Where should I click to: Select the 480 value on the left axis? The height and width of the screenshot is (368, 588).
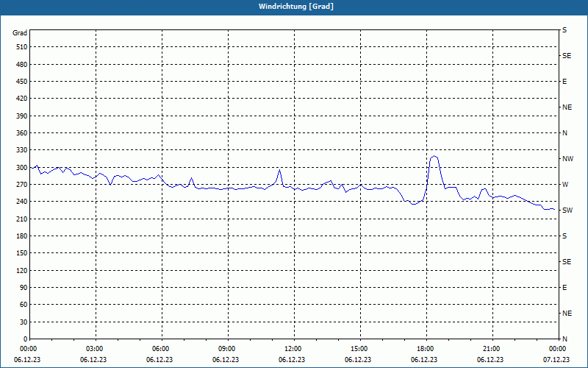coord(22,65)
